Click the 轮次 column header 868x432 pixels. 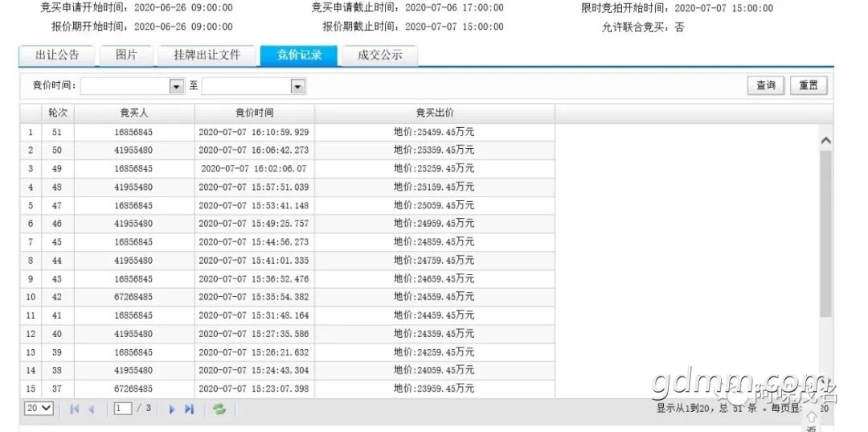tap(58, 113)
